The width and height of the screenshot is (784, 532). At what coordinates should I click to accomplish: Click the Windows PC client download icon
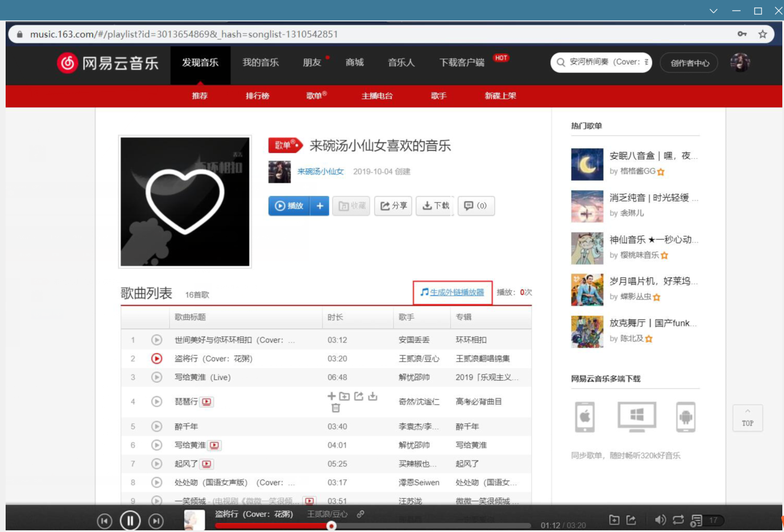point(637,417)
